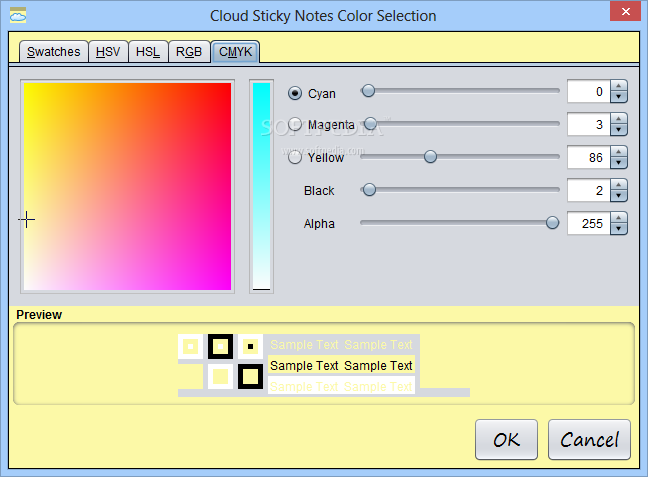The image size is (648, 477).
Task: Click the Yellow value field showing 86
Action: click(x=588, y=157)
